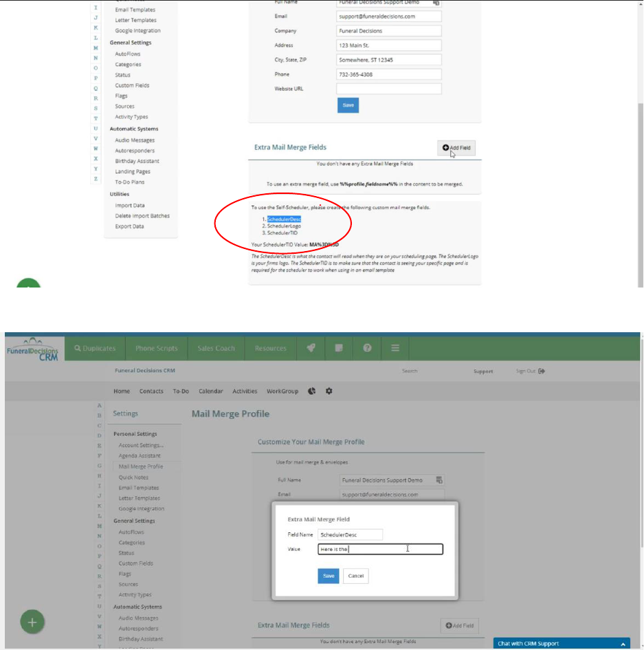The width and height of the screenshot is (644, 650).
Task: Click the question mark help icon
Action: tap(367, 348)
